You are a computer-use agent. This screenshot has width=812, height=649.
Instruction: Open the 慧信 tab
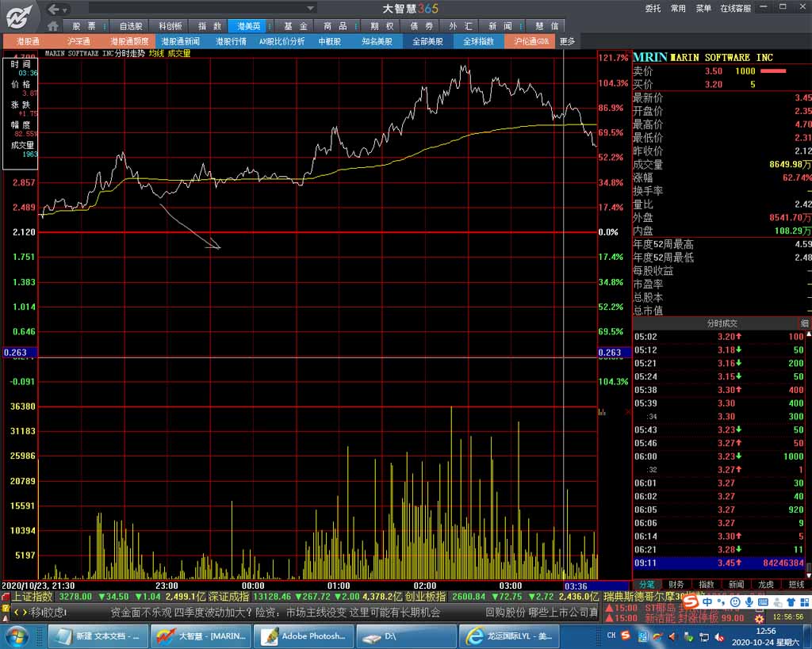click(x=546, y=26)
